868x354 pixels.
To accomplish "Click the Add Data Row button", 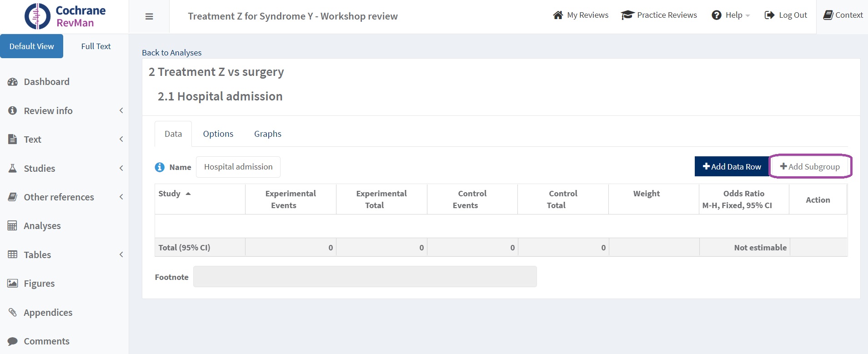I will click(x=732, y=167).
